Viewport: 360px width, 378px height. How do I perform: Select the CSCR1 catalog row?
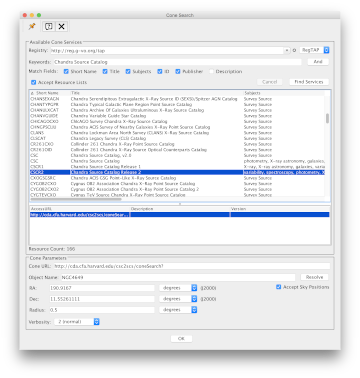[x=177, y=167]
